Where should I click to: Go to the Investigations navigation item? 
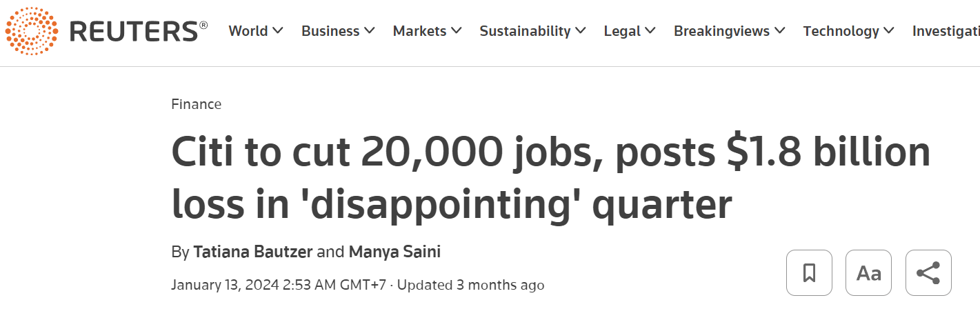click(x=946, y=31)
